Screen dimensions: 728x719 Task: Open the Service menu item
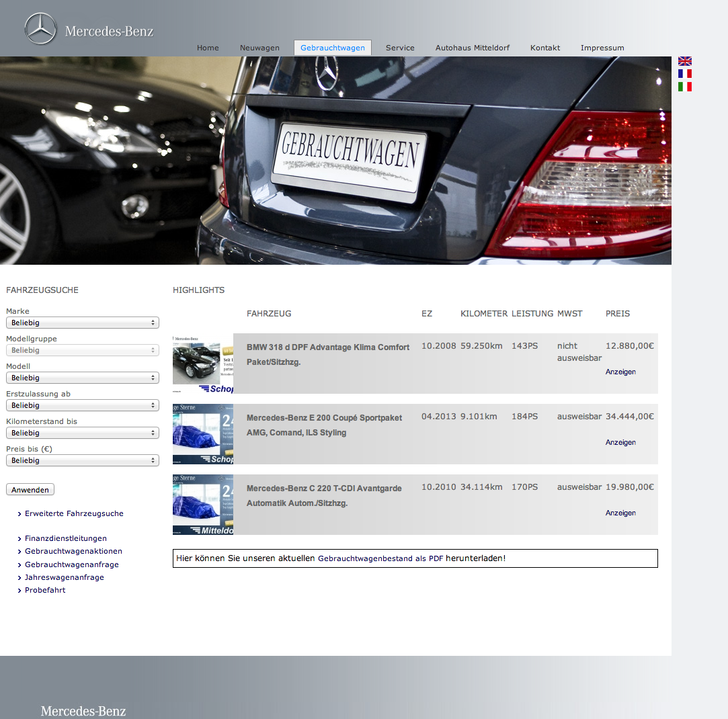400,48
